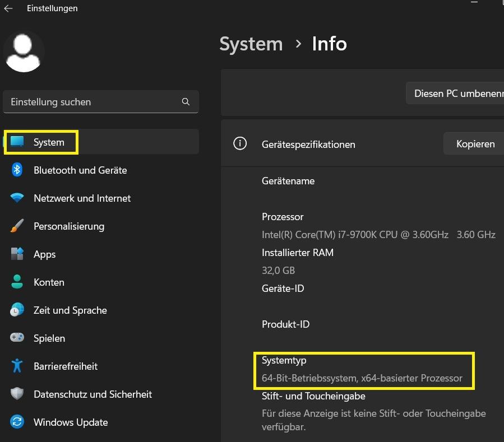
Task: Open Konten settings
Action: 101,282
